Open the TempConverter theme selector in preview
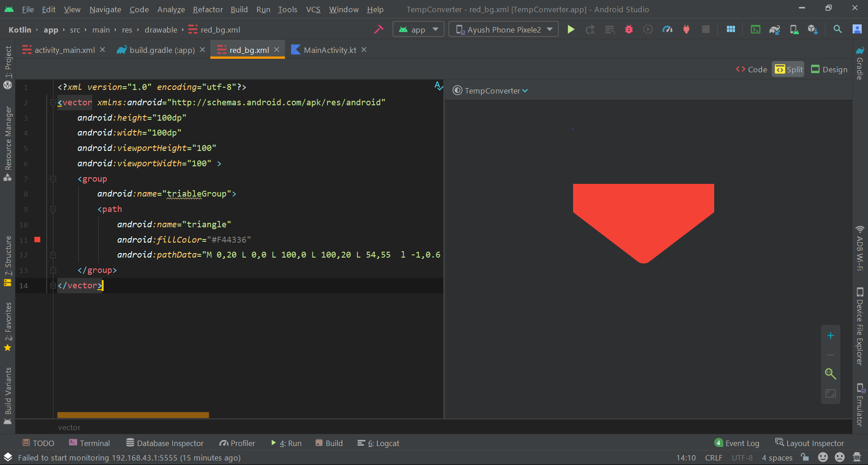 point(490,90)
